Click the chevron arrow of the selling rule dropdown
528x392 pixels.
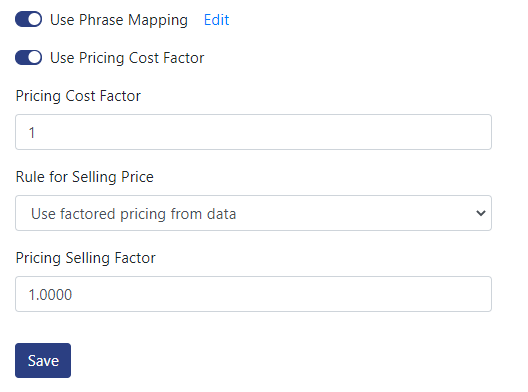[481, 213]
